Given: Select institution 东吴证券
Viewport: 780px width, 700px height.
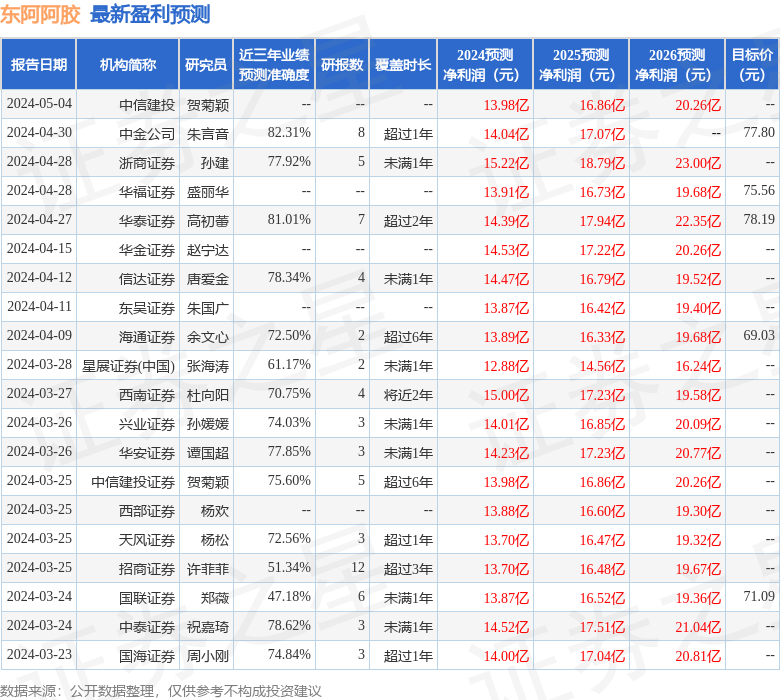Looking at the screenshot, I should pos(147,308).
